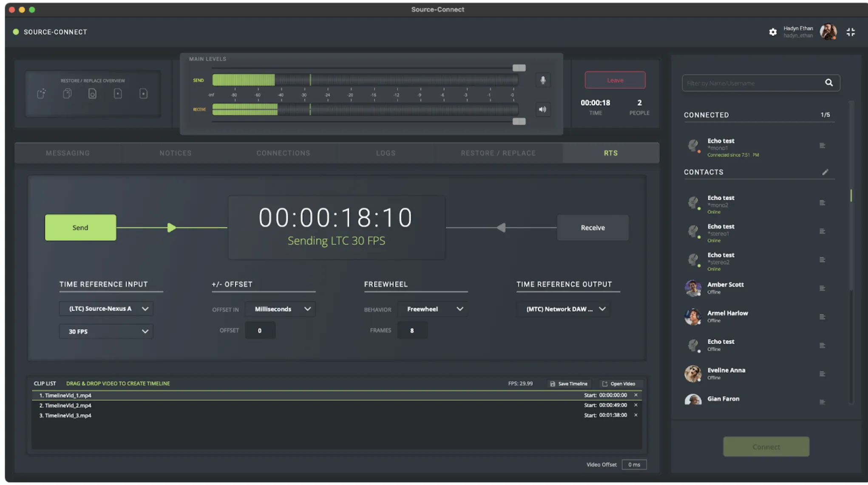Click the red Leave button
The width and height of the screenshot is (868, 485).
coord(615,80)
